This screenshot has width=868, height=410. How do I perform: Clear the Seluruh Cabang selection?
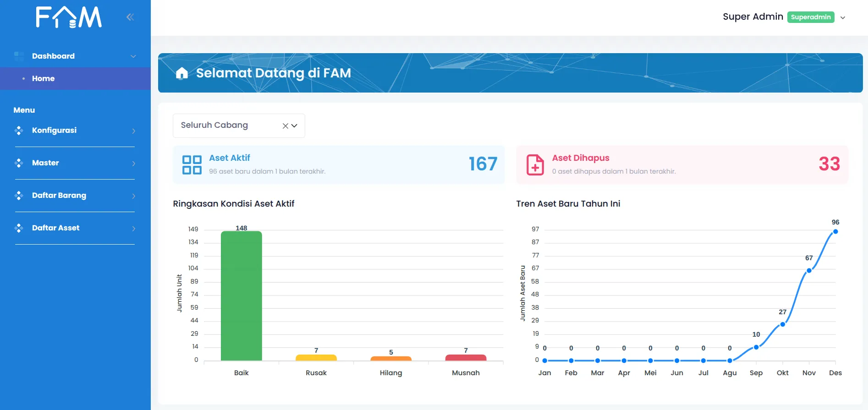(x=285, y=126)
